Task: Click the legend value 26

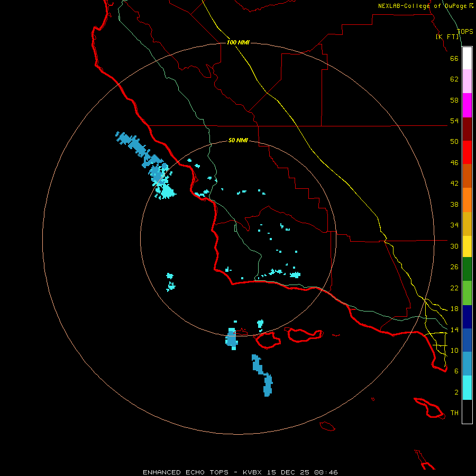Action: 454,267
